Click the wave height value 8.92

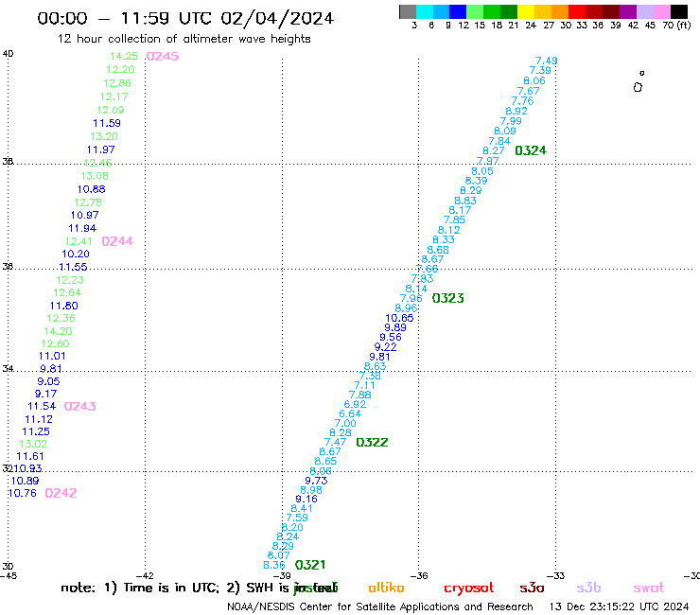click(x=516, y=112)
